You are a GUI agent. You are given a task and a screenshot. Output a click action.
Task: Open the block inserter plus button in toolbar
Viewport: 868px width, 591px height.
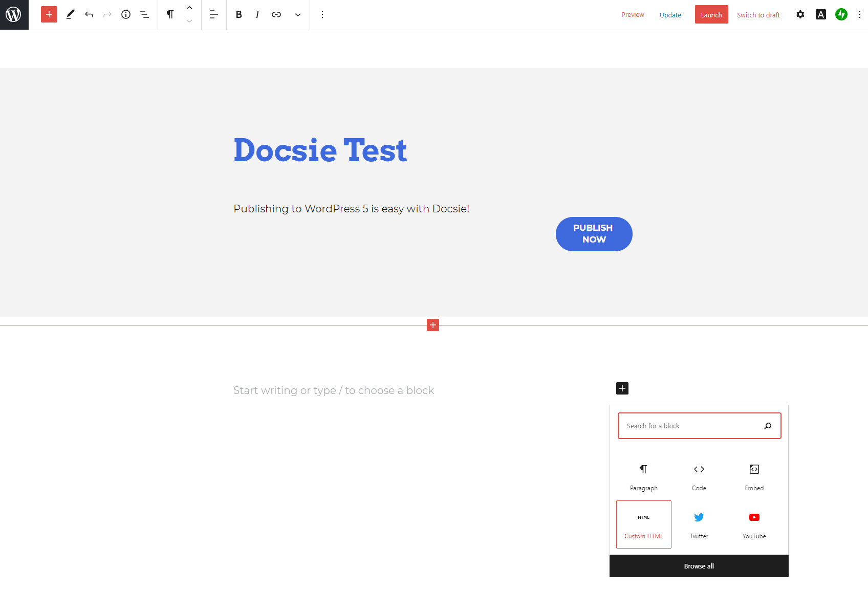click(49, 14)
